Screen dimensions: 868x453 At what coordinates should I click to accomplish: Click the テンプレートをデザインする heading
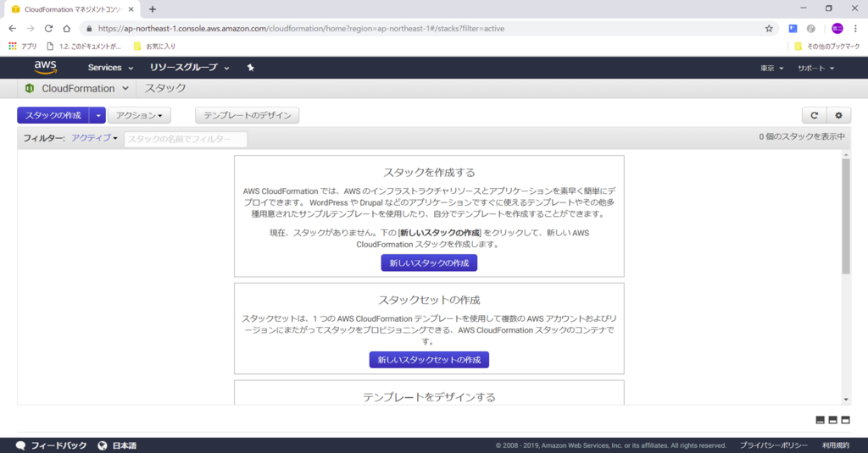pyautogui.click(x=429, y=397)
